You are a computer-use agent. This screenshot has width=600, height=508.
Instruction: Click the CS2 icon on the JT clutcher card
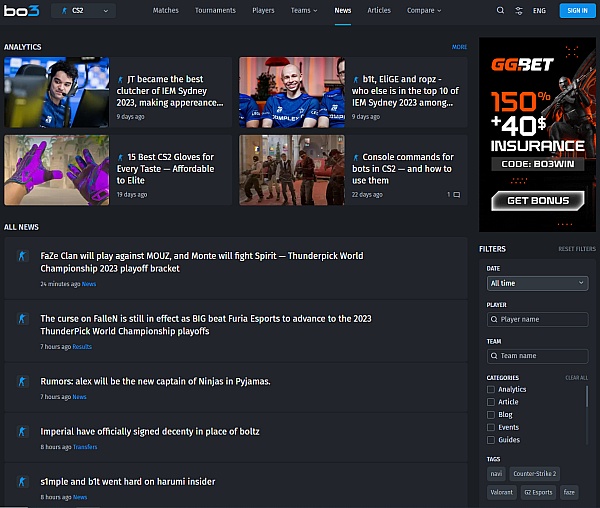[121, 80]
